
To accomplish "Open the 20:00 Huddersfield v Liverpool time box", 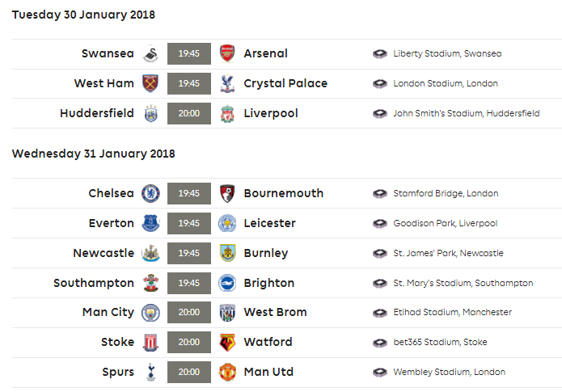I will click(x=189, y=114).
